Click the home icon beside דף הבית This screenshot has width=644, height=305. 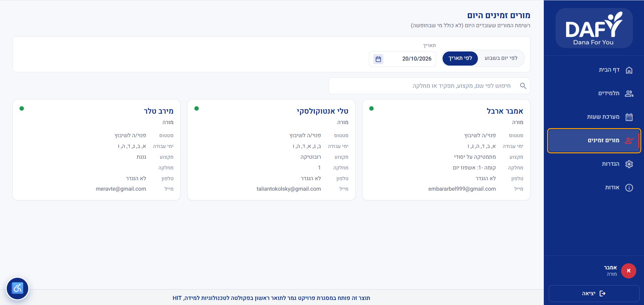click(x=629, y=70)
